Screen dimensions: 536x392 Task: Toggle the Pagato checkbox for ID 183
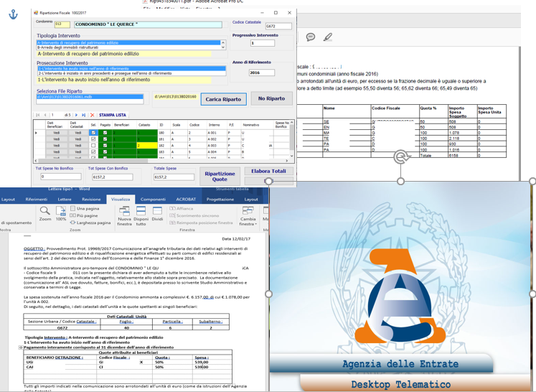click(105, 151)
